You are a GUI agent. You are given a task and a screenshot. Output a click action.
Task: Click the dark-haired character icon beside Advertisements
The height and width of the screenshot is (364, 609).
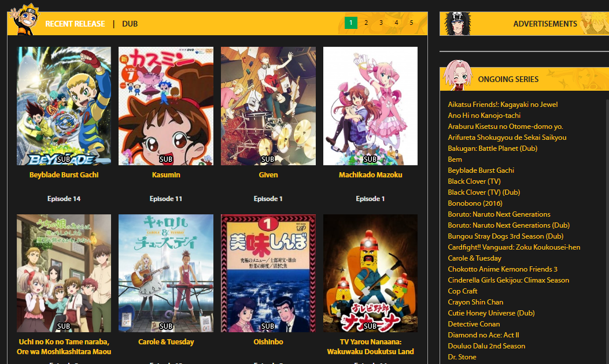click(x=457, y=24)
